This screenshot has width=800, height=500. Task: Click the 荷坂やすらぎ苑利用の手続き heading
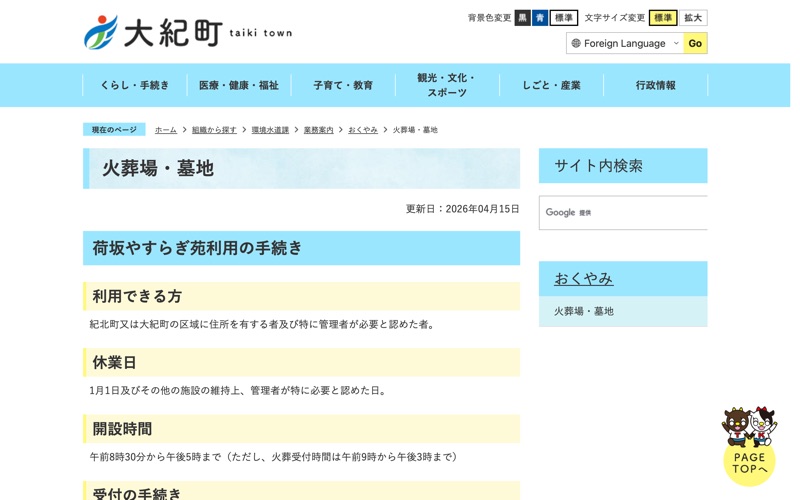click(302, 248)
